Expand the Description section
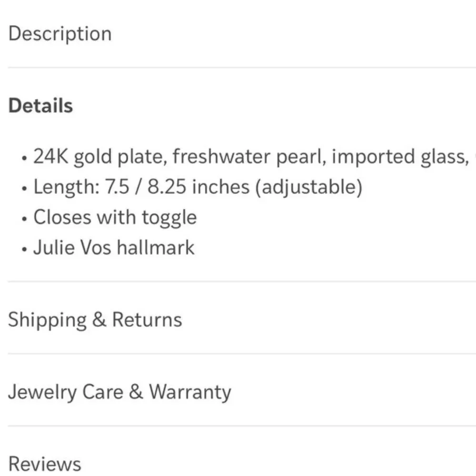This screenshot has width=476, height=476. (60, 34)
